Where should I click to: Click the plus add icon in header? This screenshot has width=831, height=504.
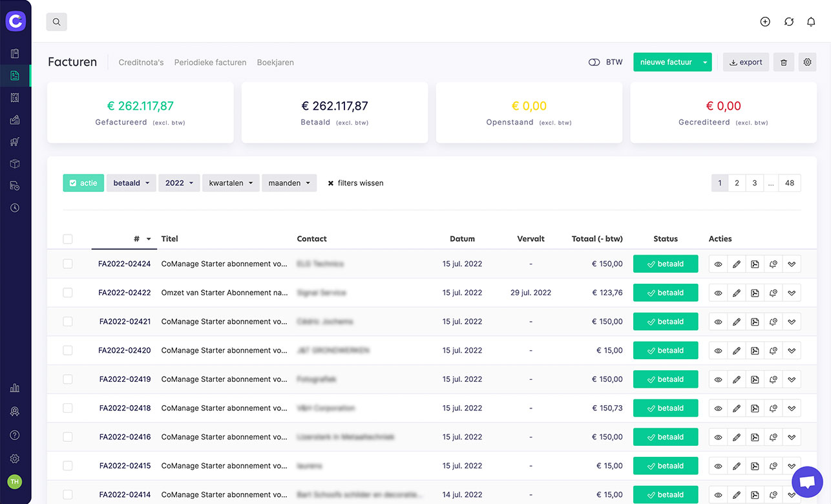[x=765, y=22]
